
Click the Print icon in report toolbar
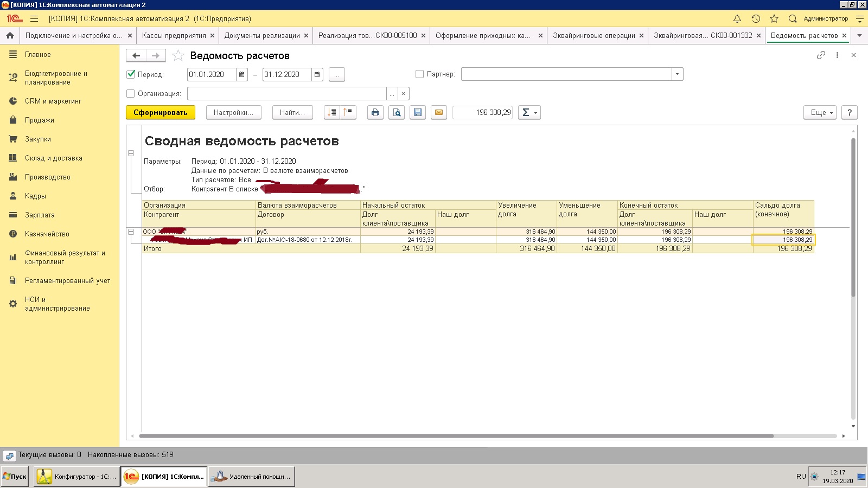[375, 112]
